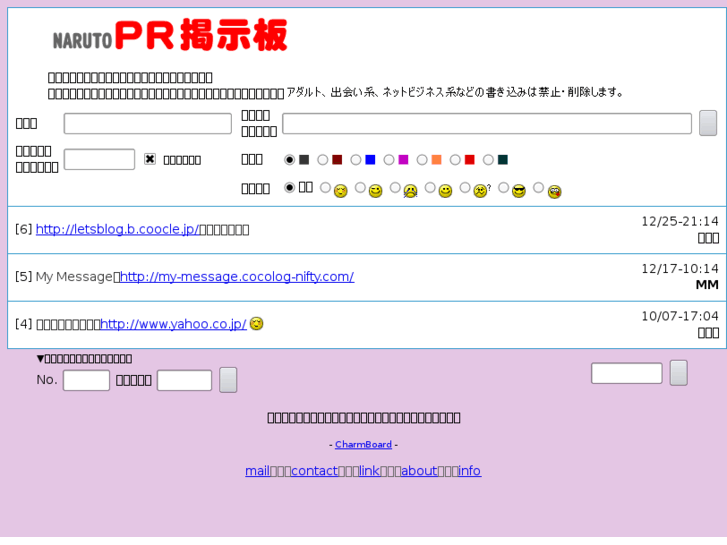Viewport: 727px width, 545px height.
Task: Focus the wide message input field
Action: (487, 123)
